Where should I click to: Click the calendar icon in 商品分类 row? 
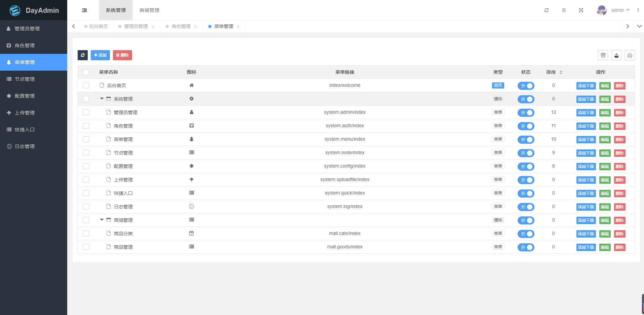click(x=192, y=233)
